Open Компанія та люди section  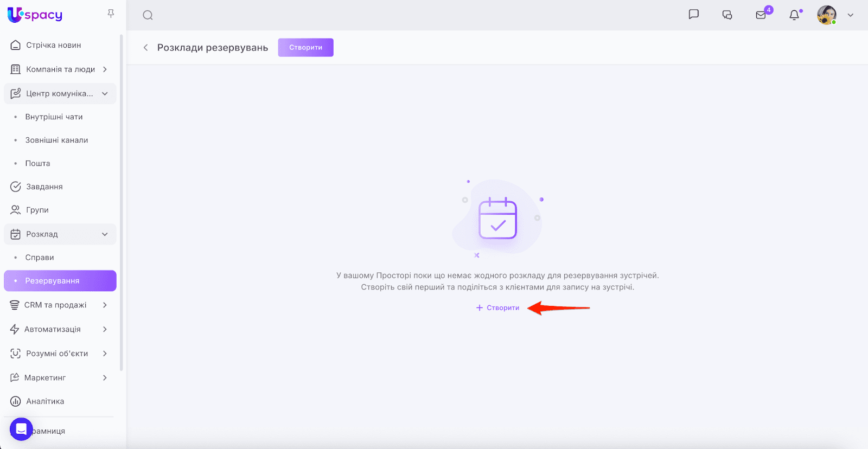click(60, 69)
